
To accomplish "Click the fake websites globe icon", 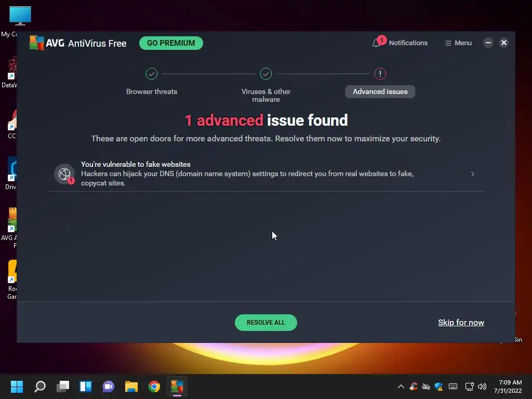I will pos(64,174).
